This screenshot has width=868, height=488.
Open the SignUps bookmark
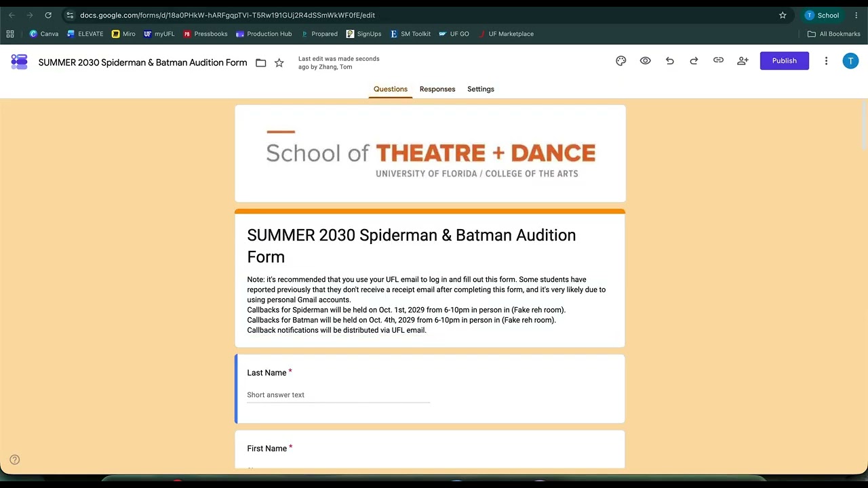click(364, 34)
